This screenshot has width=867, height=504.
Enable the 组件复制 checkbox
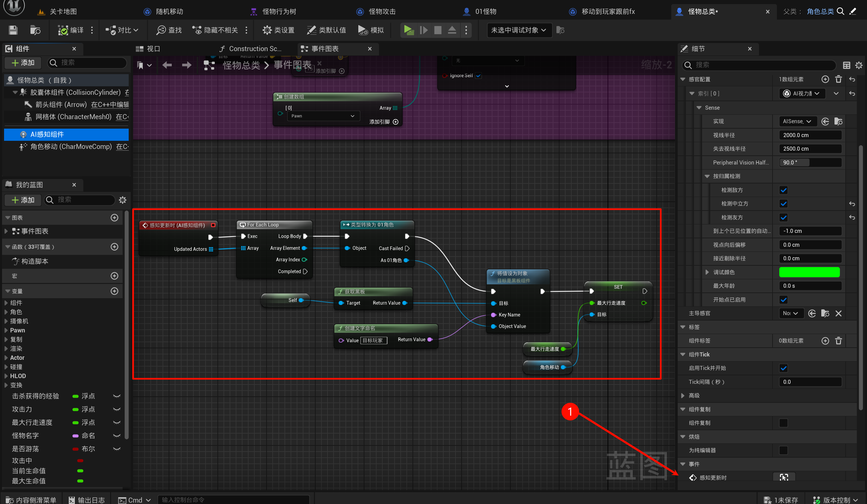(x=783, y=423)
